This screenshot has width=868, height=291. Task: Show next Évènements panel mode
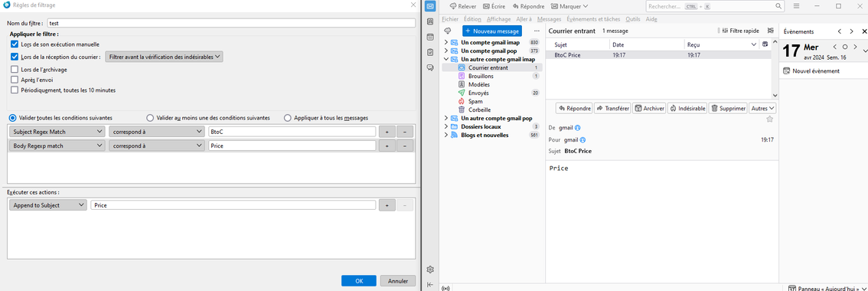pos(852,31)
